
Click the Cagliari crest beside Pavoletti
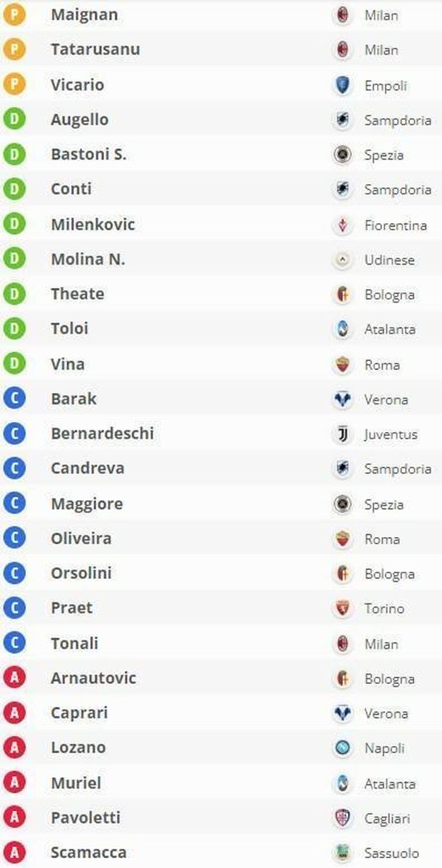pyautogui.click(x=343, y=818)
